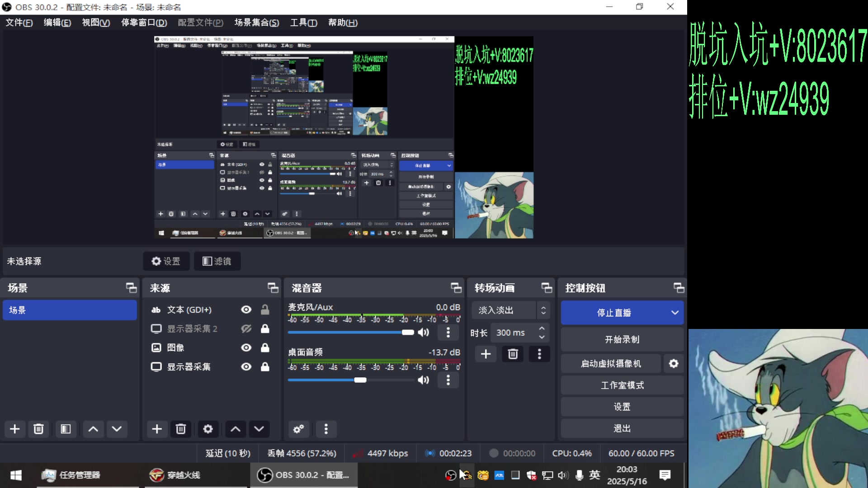The image size is (868, 488).
Task: Move scene up with arrow icon
Action: [x=93, y=429]
